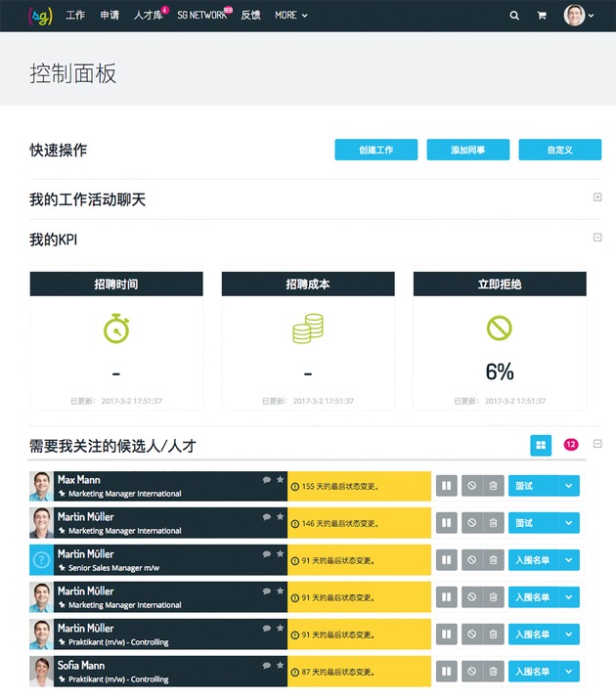
Task: Delete Sofia Mann with trash icon
Action: 494,672
